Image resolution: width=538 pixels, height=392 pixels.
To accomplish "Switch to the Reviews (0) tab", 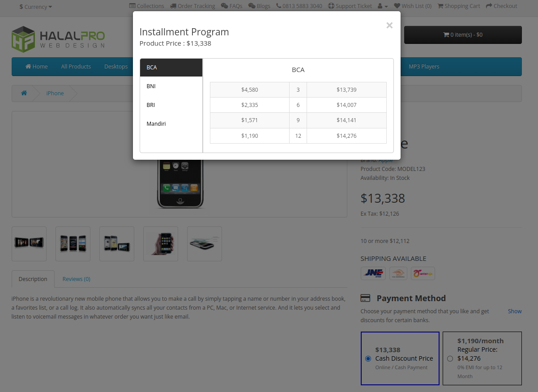I will coord(76,279).
